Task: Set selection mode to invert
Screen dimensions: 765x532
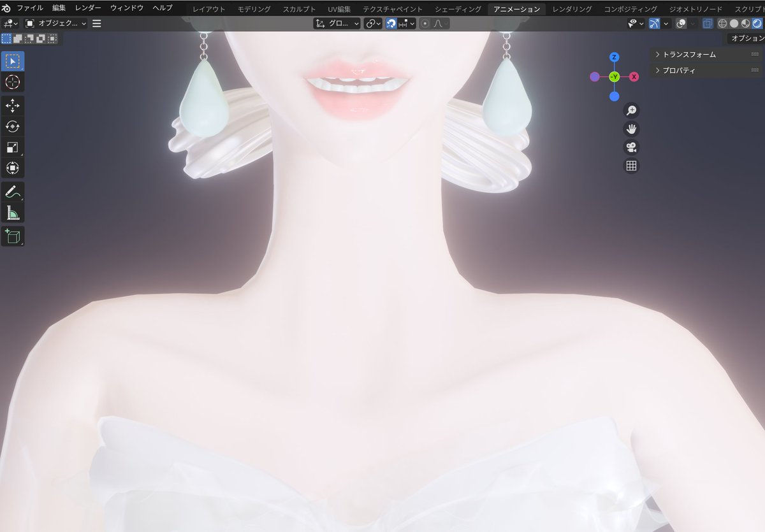Action: 41,39
